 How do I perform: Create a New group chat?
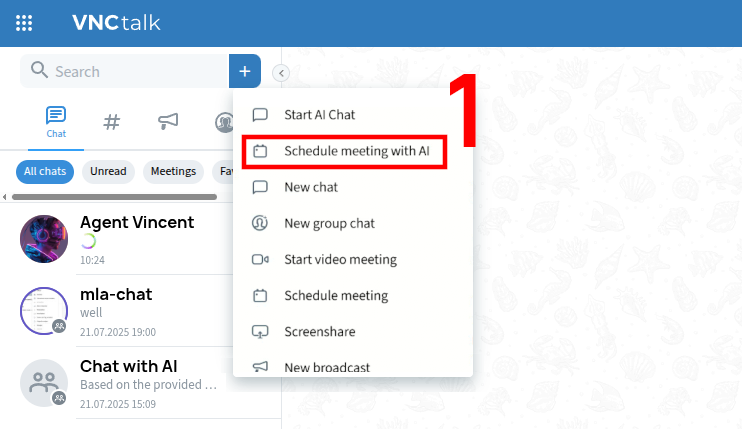pyautogui.click(x=329, y=223)
